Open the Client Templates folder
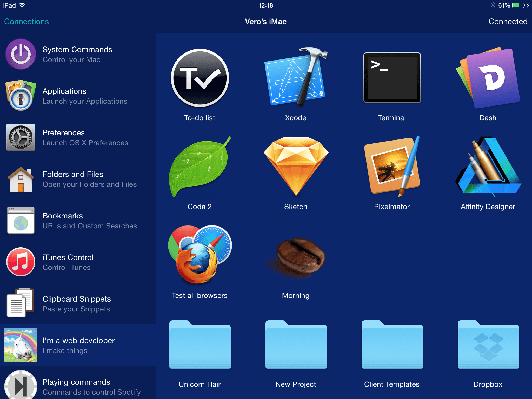The height and width of the screenshot is (399, 532). point(392,344)
